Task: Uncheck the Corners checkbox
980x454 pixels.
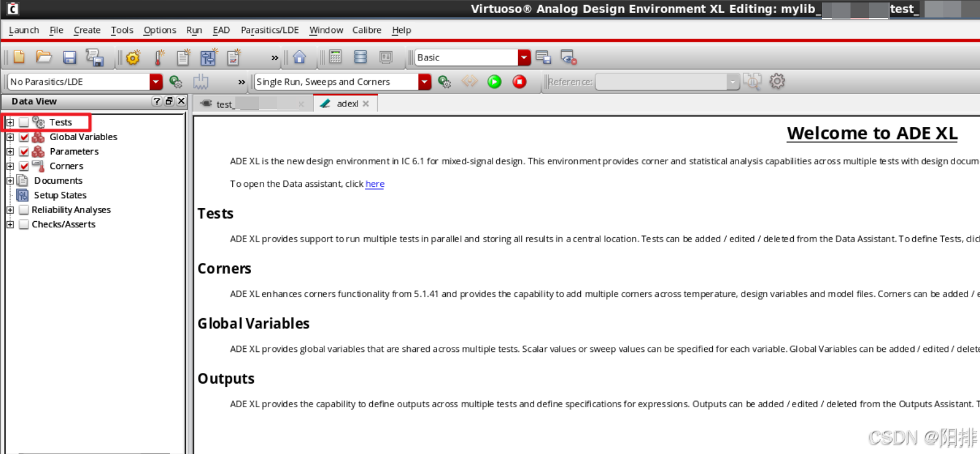Action: pyautogui.click(x=24, y=166)
